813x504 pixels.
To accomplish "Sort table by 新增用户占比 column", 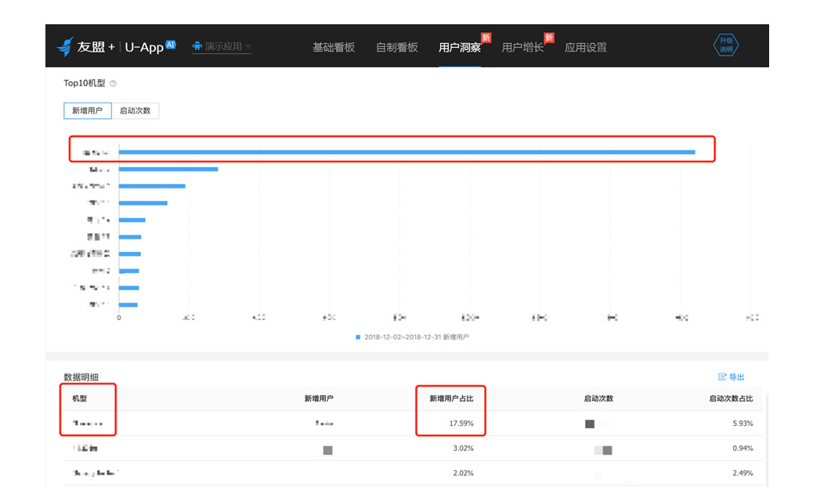I will (452, 398).
